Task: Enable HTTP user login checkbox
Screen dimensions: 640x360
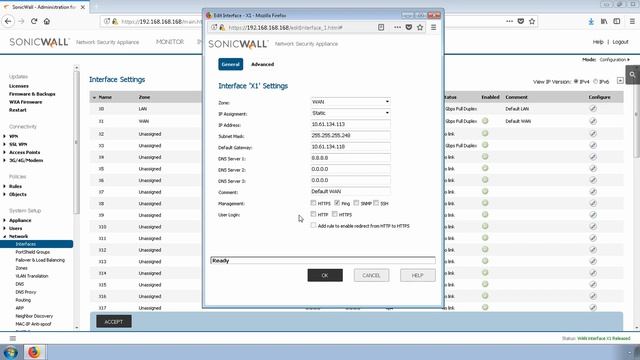Action: pos(313,214)
